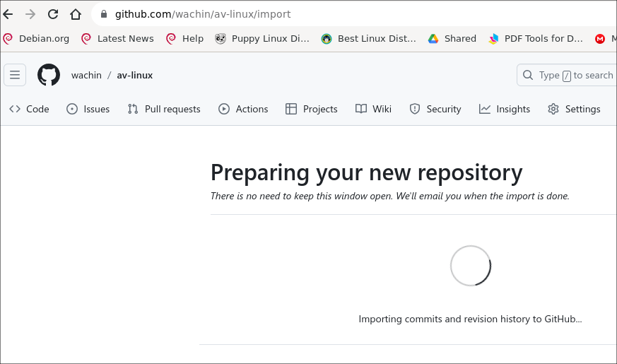Open the wachin user profile link
Viewport: 617px width, 364px height.
86,75
